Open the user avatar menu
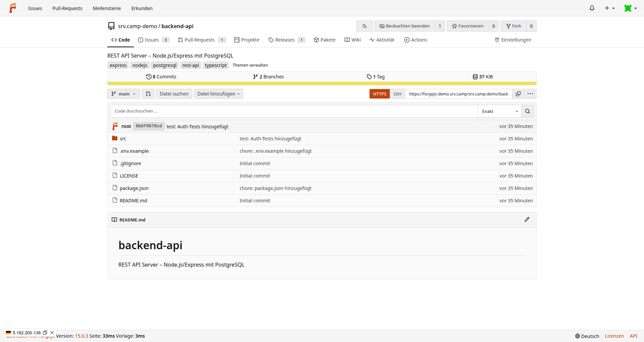The height and width of the screenshot is (342, 644). coord(630,8)
